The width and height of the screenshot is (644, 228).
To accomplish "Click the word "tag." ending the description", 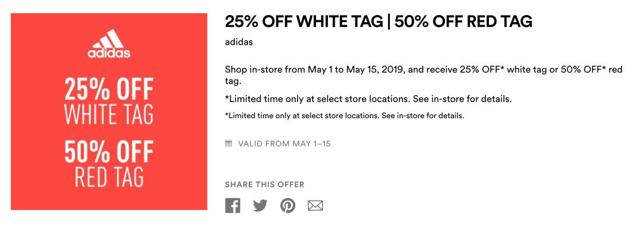I will tap(233, 82).
